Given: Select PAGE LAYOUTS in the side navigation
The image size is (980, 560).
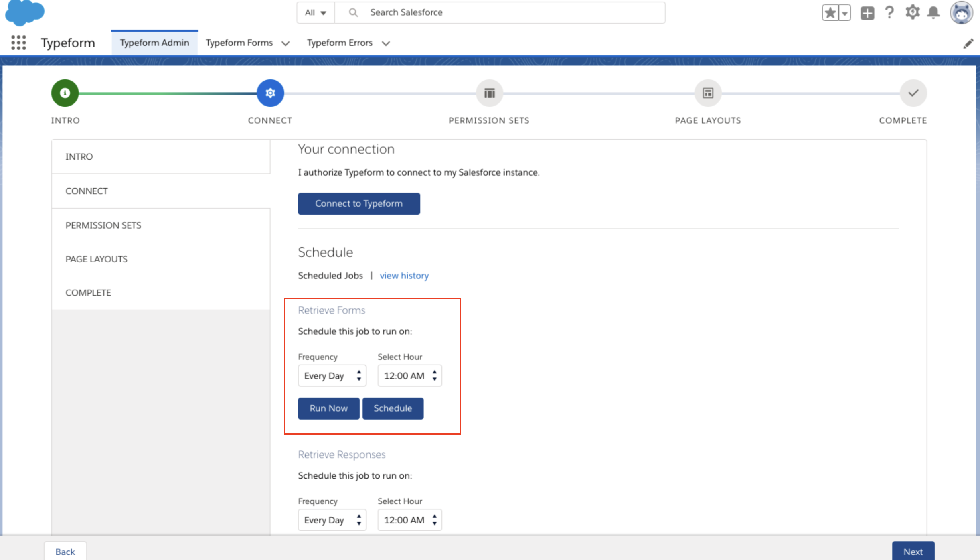Looking at the screenshot, I should click(x=161, y=259).
